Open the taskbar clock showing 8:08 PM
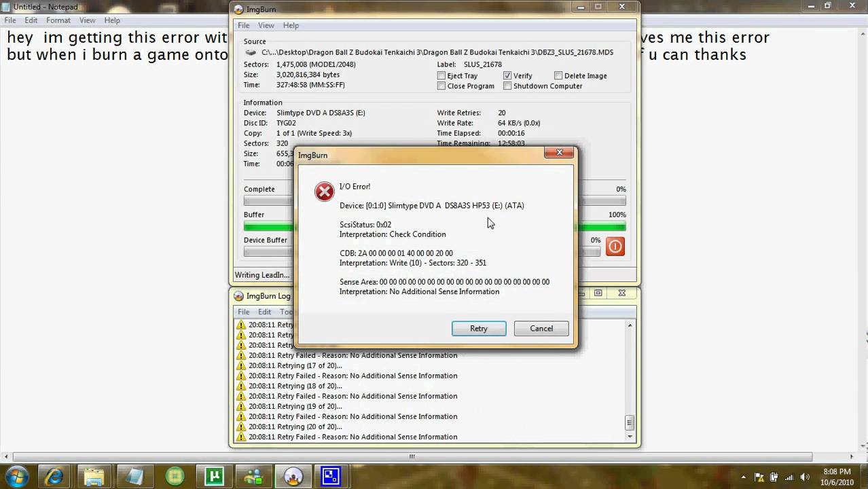The height and width of the screenshot is (489, 868). (x=836, y=477)
